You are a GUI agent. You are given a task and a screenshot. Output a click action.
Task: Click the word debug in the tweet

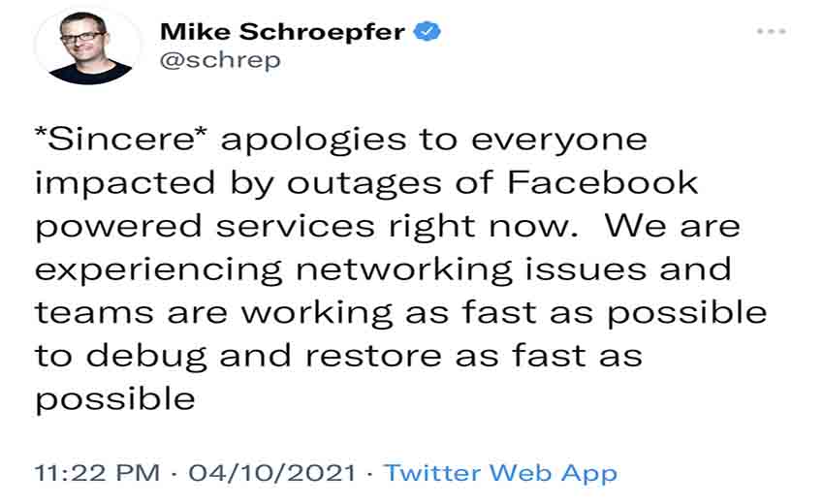tap(146, 358)
